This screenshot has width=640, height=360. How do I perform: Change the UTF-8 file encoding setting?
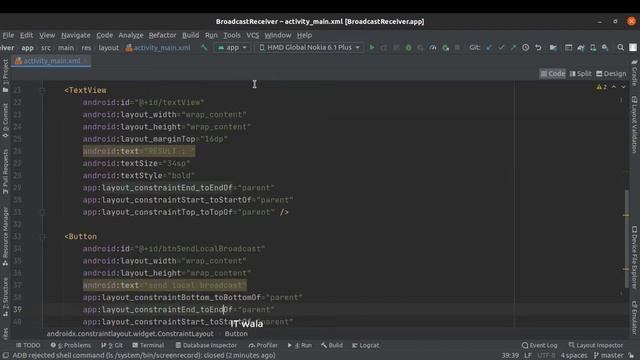[546, 356]
